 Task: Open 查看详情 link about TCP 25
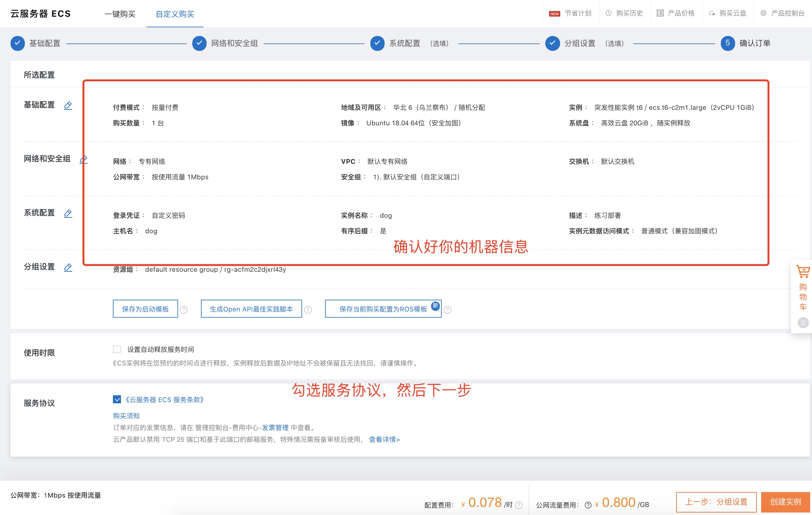coord(384,439)
